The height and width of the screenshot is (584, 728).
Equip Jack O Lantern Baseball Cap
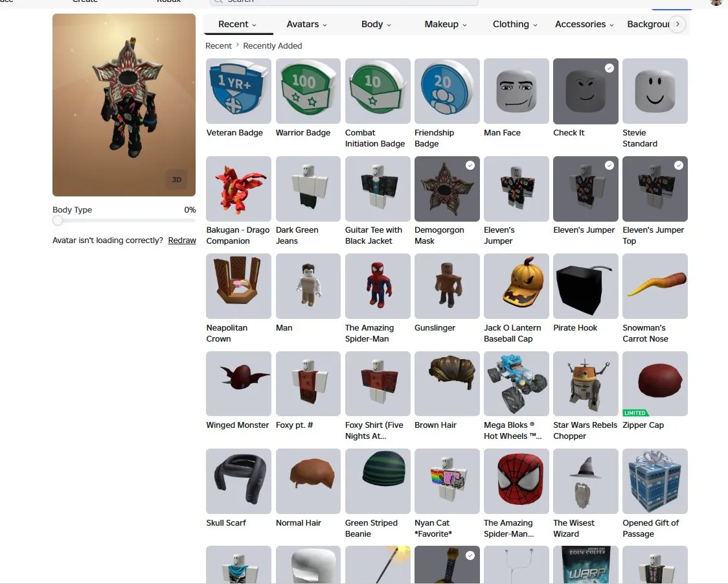pos(516,286)
